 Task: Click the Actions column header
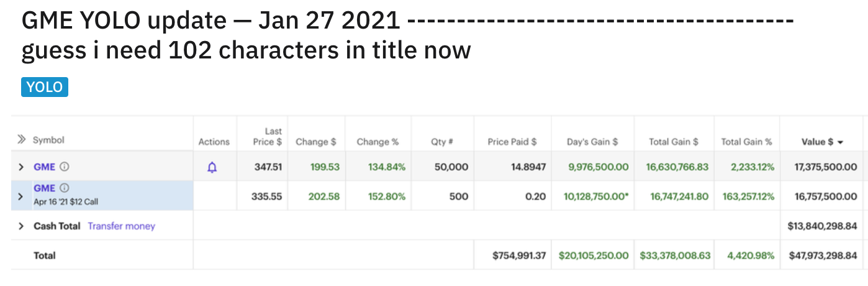(214, 142)
